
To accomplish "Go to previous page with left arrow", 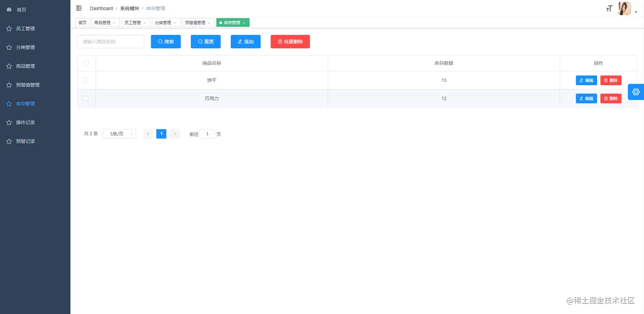I will 148,134.
